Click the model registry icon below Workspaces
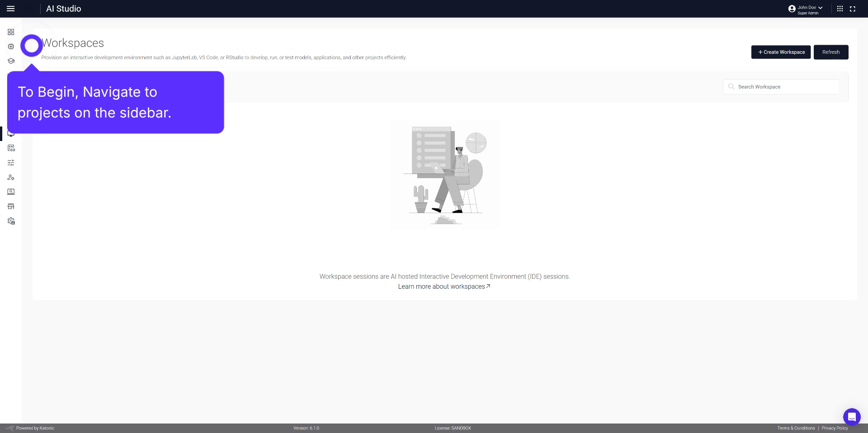Viewport: 868px width, 433px height. (10, 148)
